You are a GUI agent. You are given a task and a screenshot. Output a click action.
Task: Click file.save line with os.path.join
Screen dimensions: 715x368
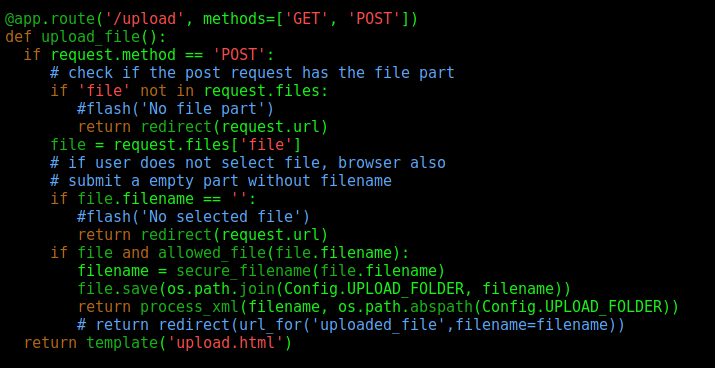coord(324,289)
